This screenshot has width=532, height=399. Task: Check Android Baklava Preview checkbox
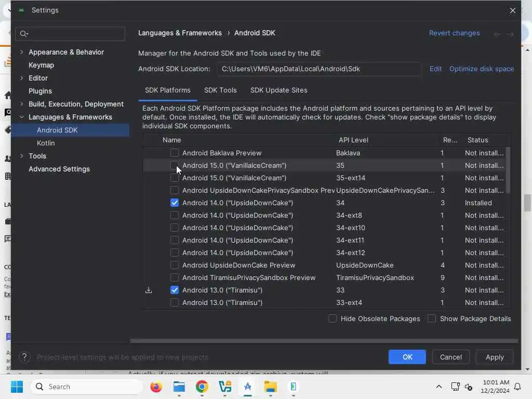pos(175,153)
